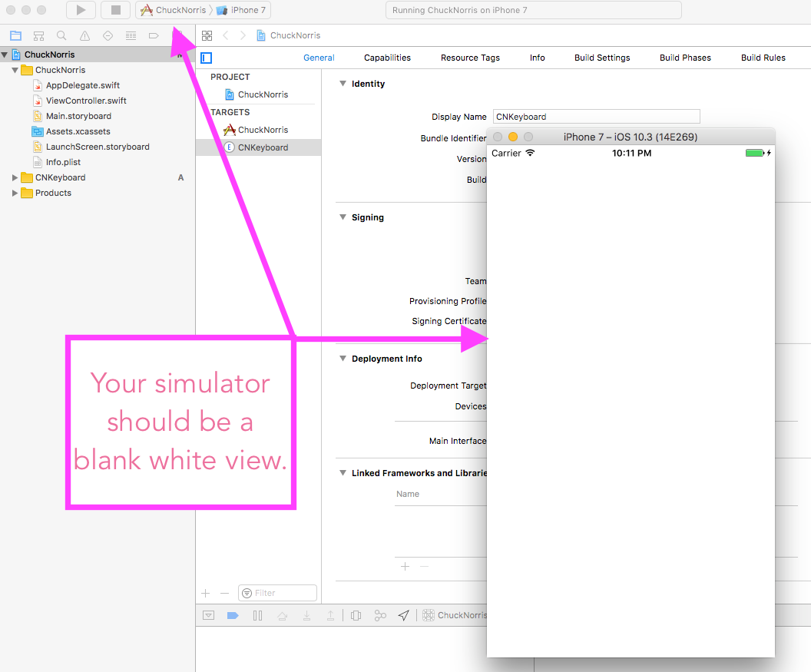
Task: Click ChuckNorris process in debug bar
Action: [455, 615]
